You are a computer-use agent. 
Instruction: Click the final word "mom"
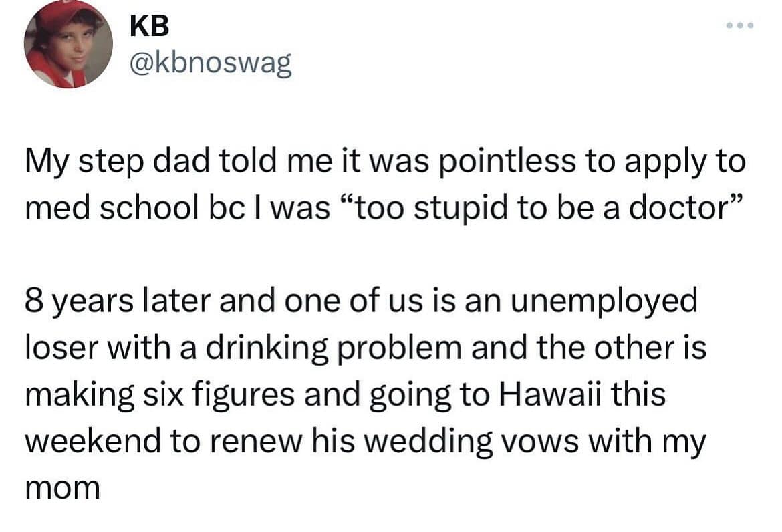tap(62, 489)
